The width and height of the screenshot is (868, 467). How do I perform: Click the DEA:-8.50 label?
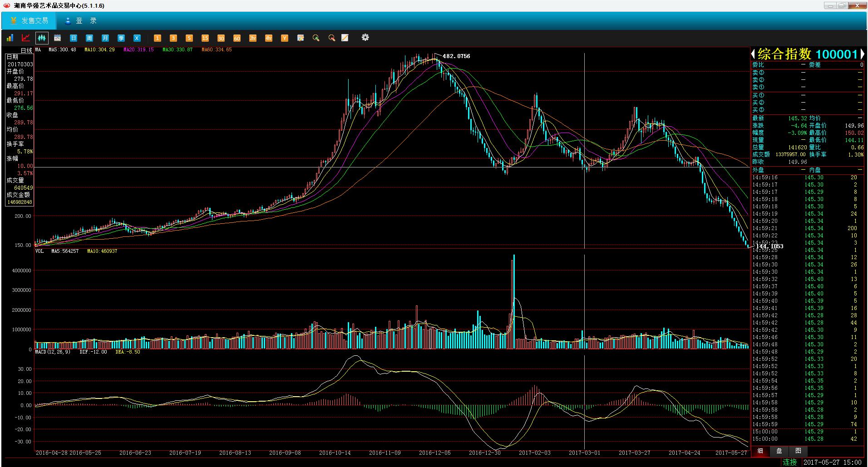coord(128,352)
